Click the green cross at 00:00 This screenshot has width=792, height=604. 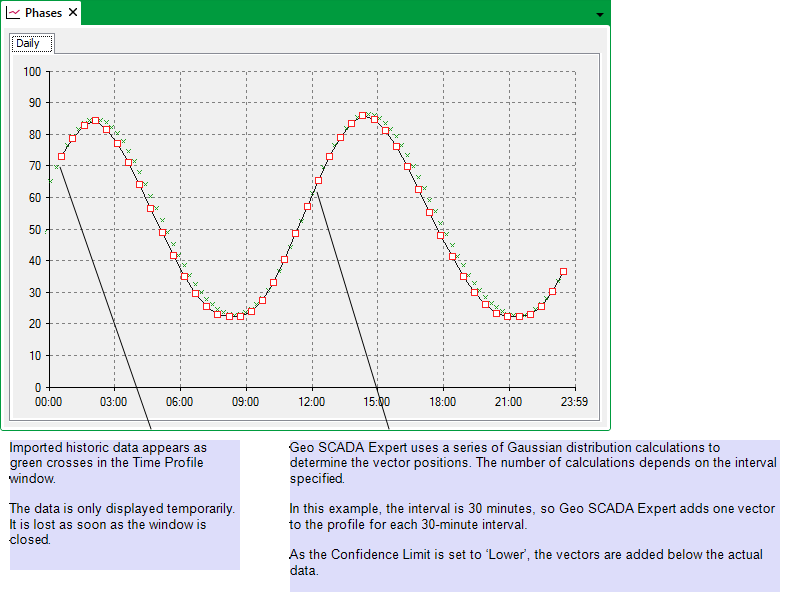50,180
